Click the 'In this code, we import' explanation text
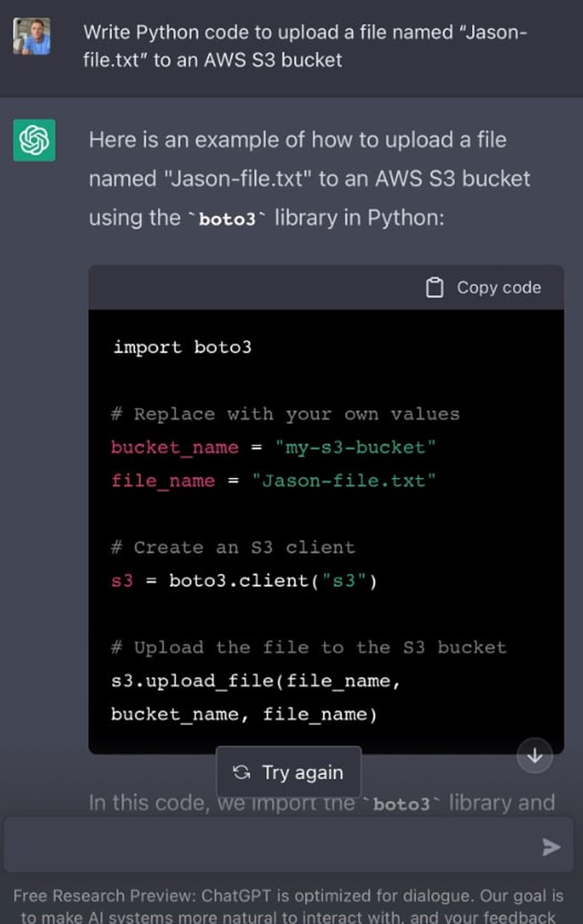 321,803
